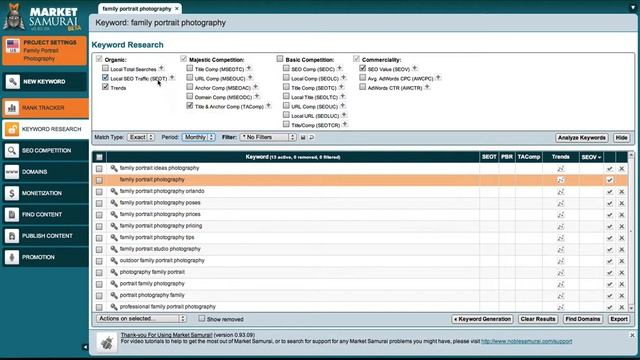Image resolution: width=640 pixels, height=360 pixels.
Task: Sort by the PBR column header
Action: pos(507,157)
